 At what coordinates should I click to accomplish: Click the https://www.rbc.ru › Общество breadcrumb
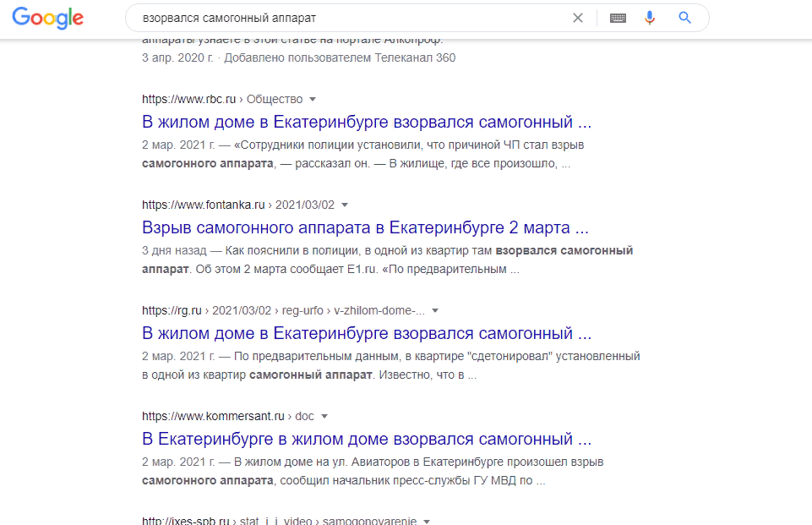click(222, 99)
